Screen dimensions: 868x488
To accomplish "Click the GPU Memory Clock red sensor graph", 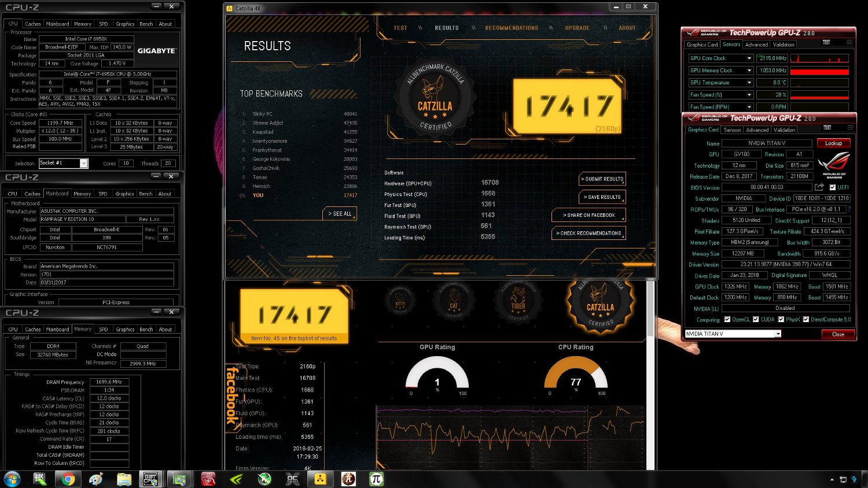I will 819,71.
